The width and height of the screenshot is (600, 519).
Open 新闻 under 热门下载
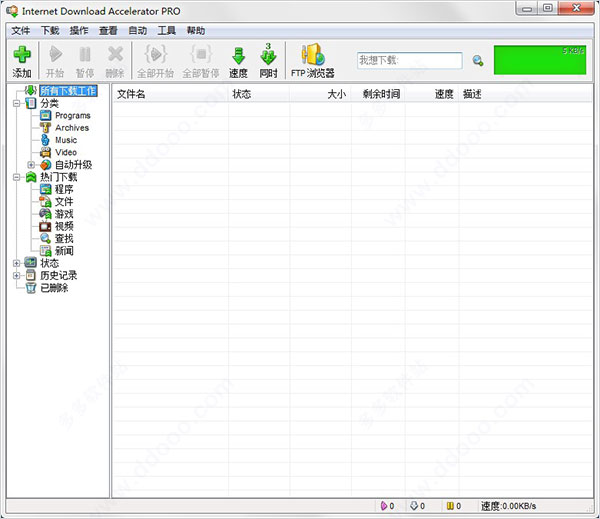[x=64, y=251]
